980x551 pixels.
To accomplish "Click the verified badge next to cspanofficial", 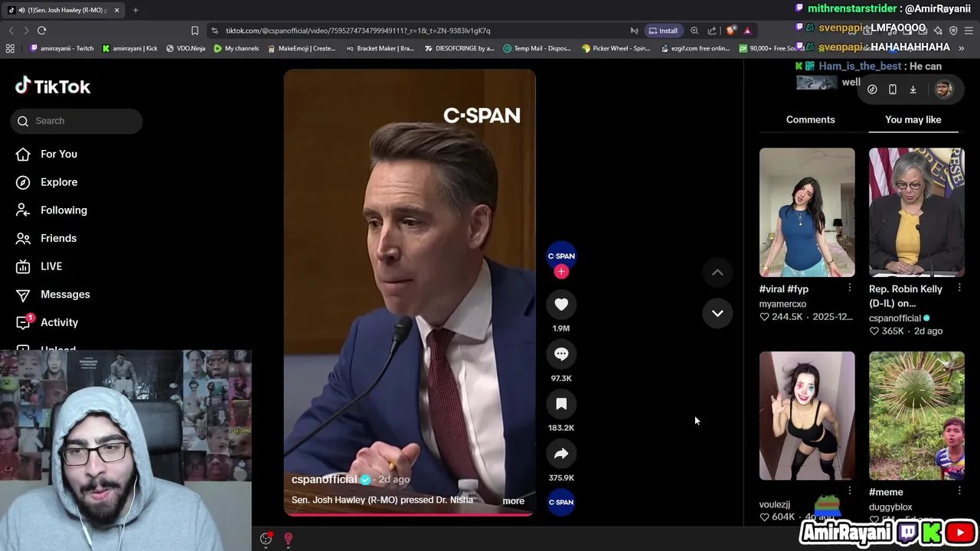I will 365,480.
